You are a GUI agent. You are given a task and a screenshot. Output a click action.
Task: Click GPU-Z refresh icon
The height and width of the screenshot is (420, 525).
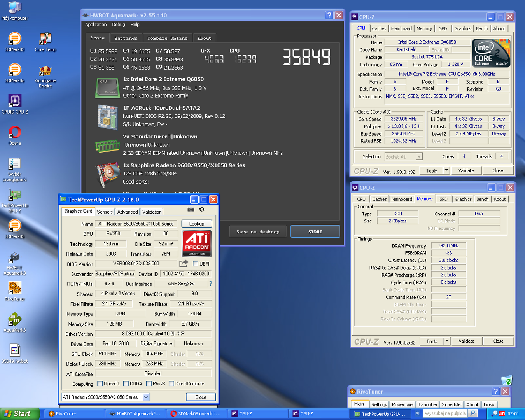[x=202, y=209]
